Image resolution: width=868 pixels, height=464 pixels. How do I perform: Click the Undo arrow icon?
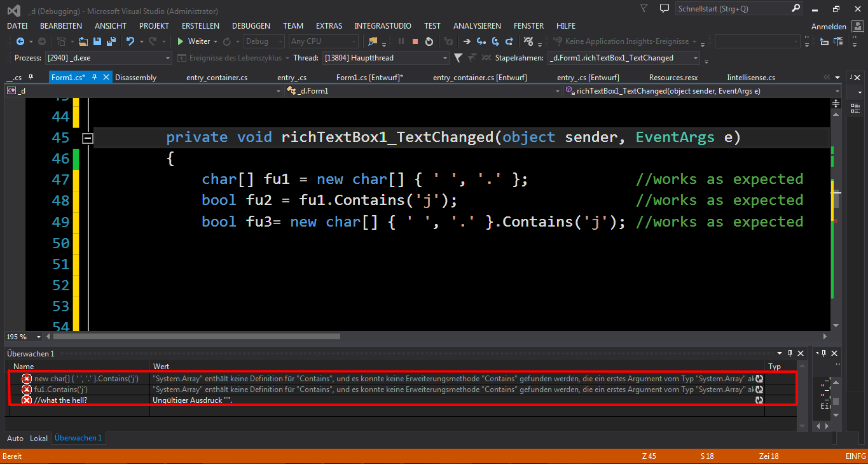[130, 41]
